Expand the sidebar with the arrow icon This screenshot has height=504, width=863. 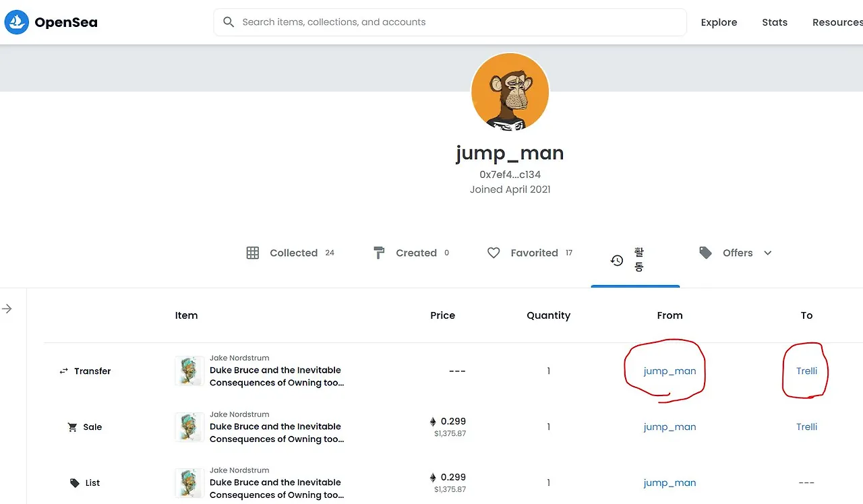click(x=7, y=309)
